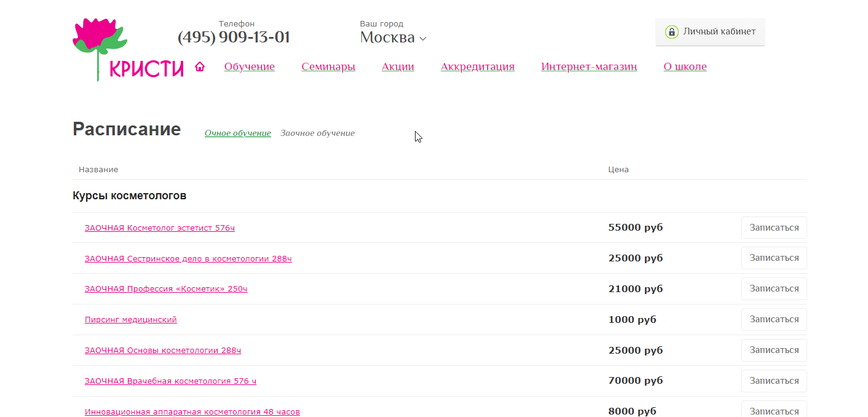This screenshot has height=417, width=868.
Task: Click the phone number (495) 909-13-01
Action: coord(234,38)
